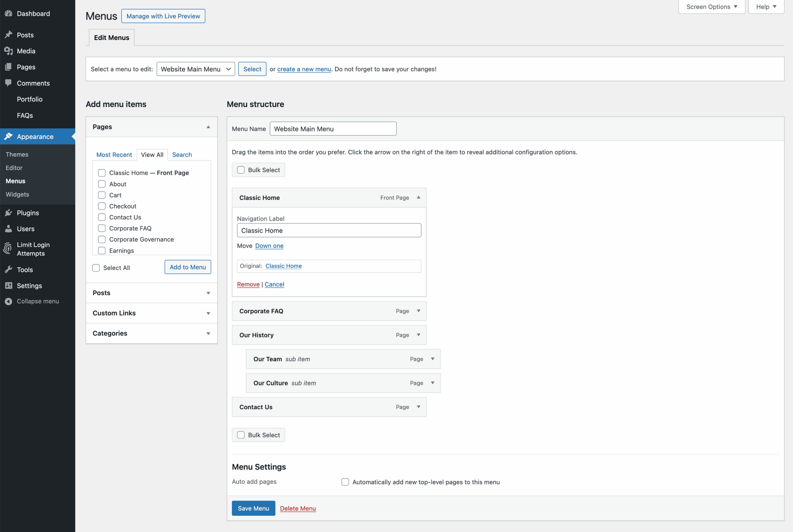
Task: Check Automatically add new top-level pages
Action: 345,482
